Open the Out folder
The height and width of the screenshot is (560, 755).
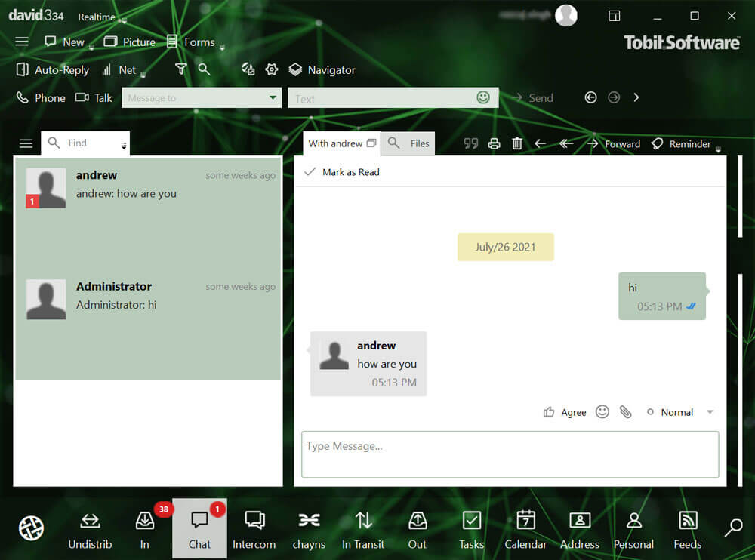tap(418, 531)
